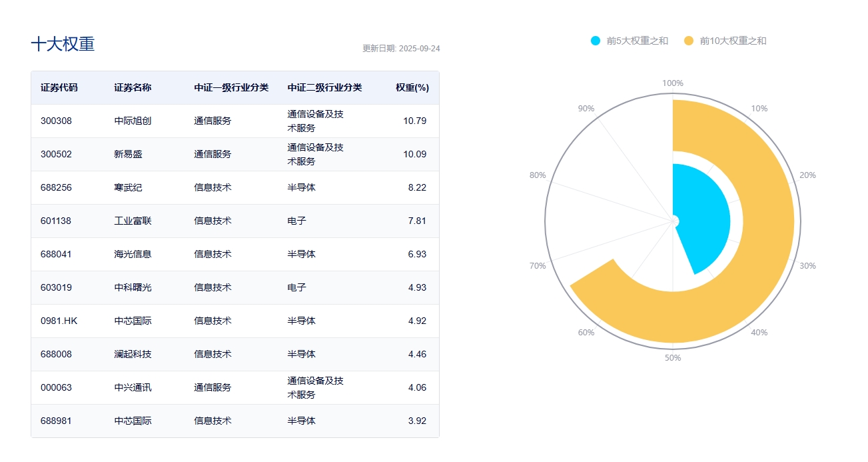
Task: Click weight value 7.81
Action: pyautogui.click(x=417, y=221)
